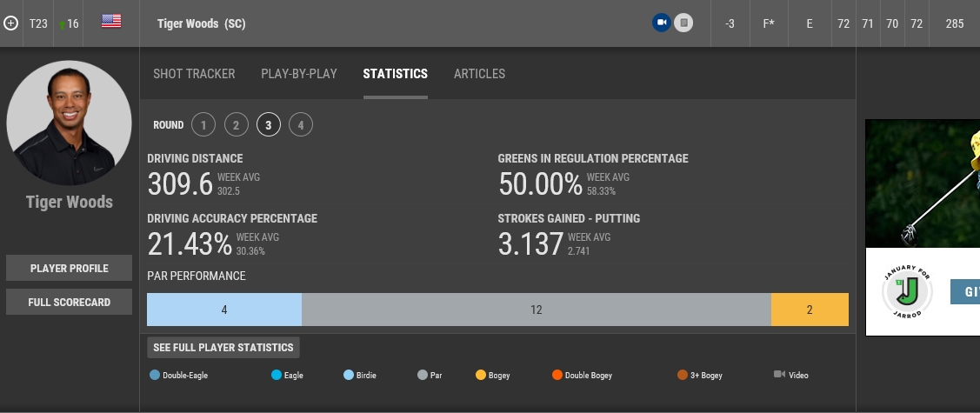Screen dimensions: 980x413
Task: Click the plus icon beside T23
Action: tap(11, 23)
